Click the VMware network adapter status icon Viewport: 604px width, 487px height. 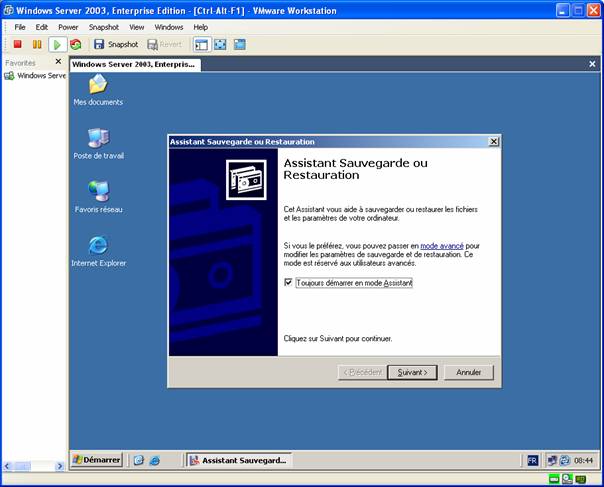coord(581,479)
